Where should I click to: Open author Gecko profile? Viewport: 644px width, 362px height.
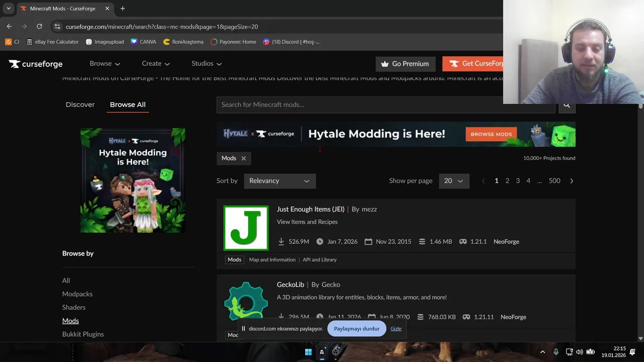[x=331, y=285]
